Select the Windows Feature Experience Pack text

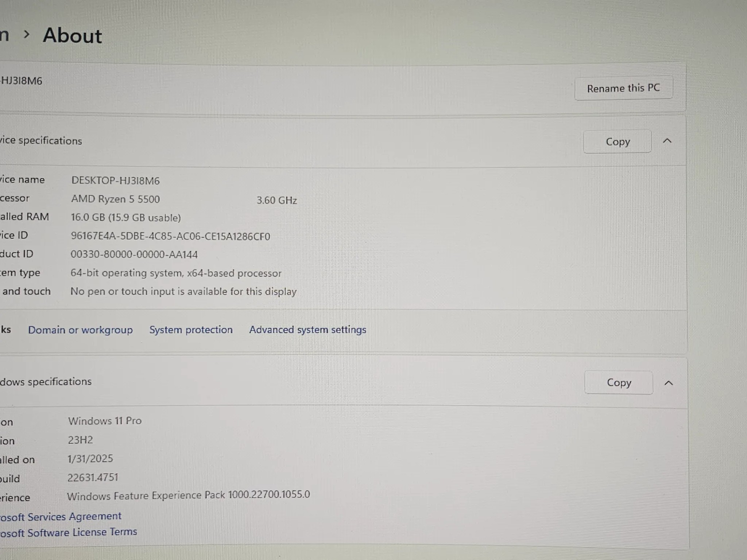click(188, 495)
